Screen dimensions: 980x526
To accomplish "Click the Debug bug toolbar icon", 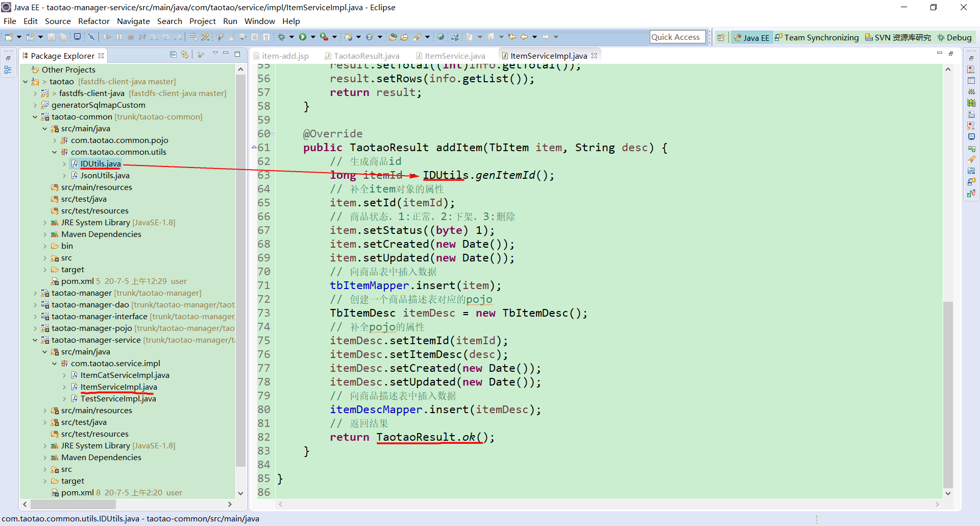I will coord(281,37).
